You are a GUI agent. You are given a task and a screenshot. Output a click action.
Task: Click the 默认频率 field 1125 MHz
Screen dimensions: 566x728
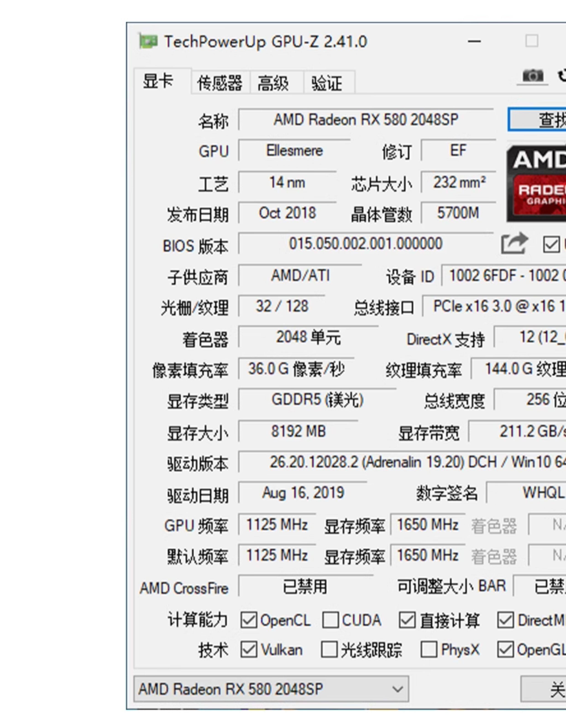[277, 555]
